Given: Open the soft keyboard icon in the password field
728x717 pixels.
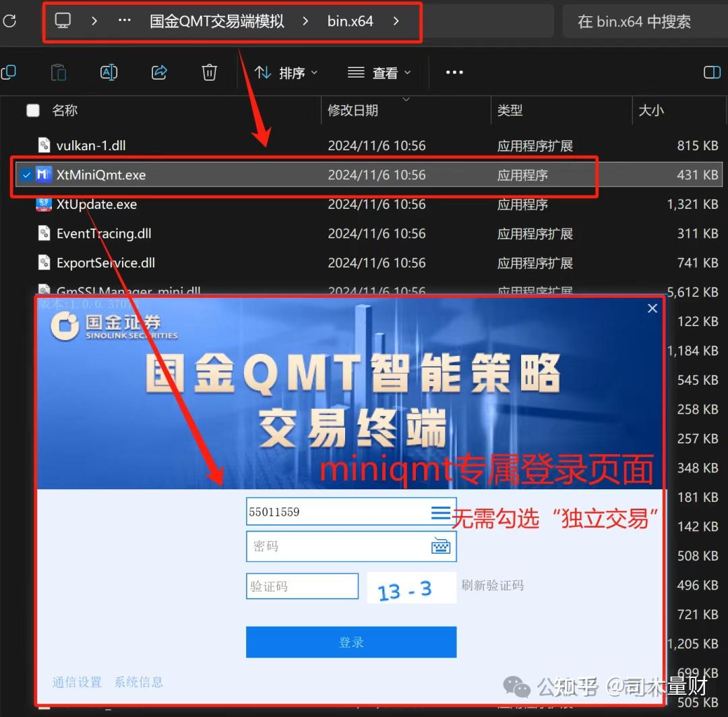Looking at the screenshot, I should [441, 546].
